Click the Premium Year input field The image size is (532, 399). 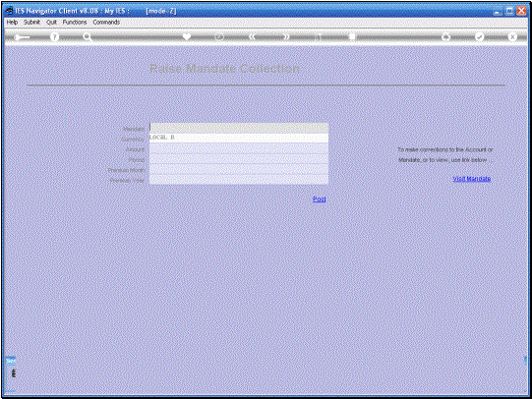pos(239,179)
